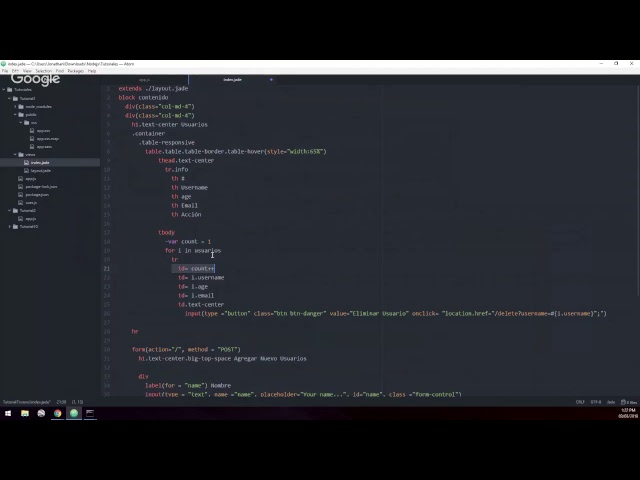Open app.js under Tutorial1 in tree

click(31, 179)
